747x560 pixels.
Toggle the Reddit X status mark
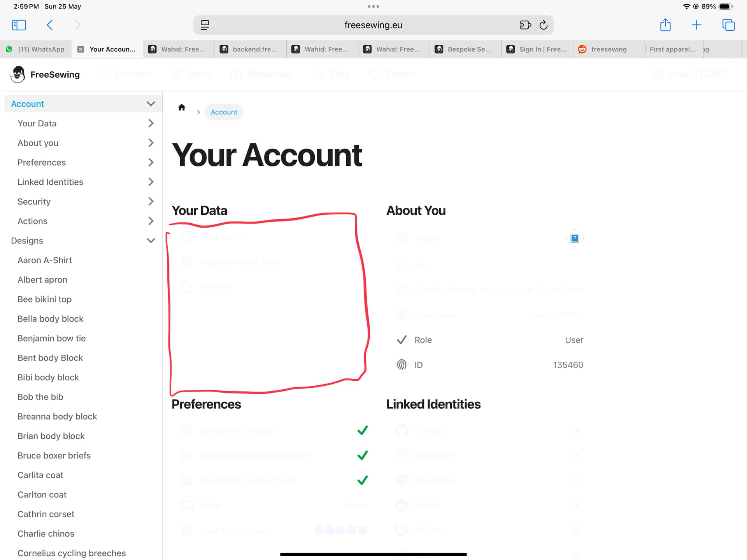click(x=577, y=506)
